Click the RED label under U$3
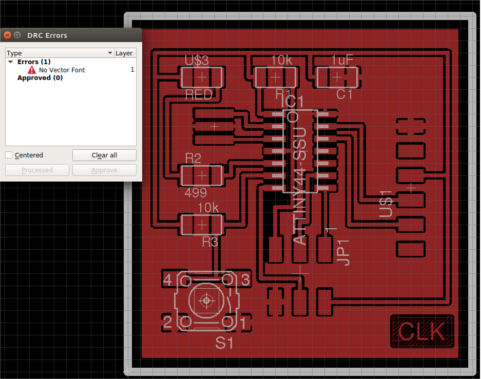Screen dimensions: 481x379 point(199,95)
